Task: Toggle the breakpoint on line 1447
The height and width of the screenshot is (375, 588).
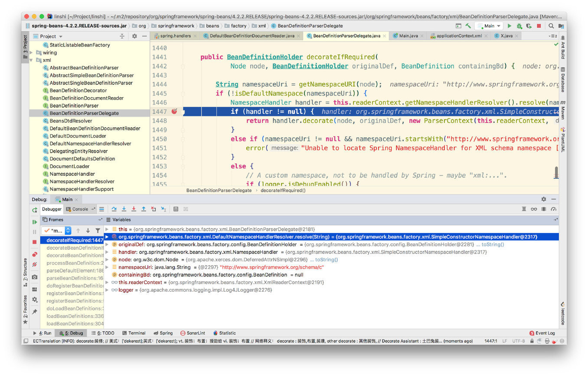Action: (174, 112)
